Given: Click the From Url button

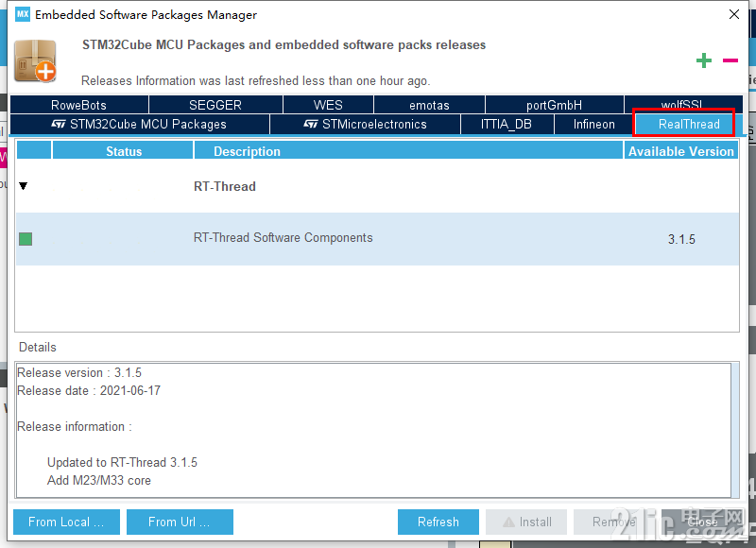Looking at the screenshot, I should coord(180,522).
